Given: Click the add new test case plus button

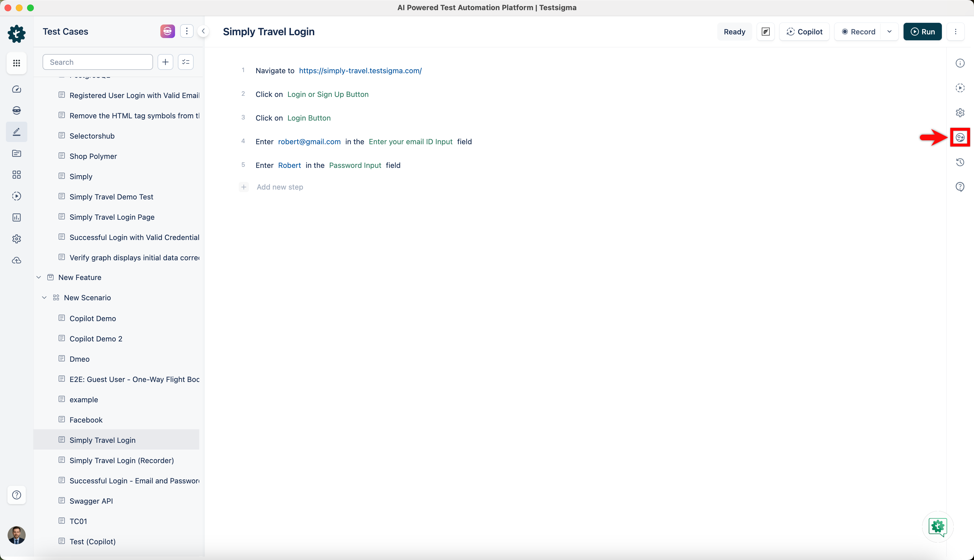Looking at the screenshot, I should coord(165,62).
